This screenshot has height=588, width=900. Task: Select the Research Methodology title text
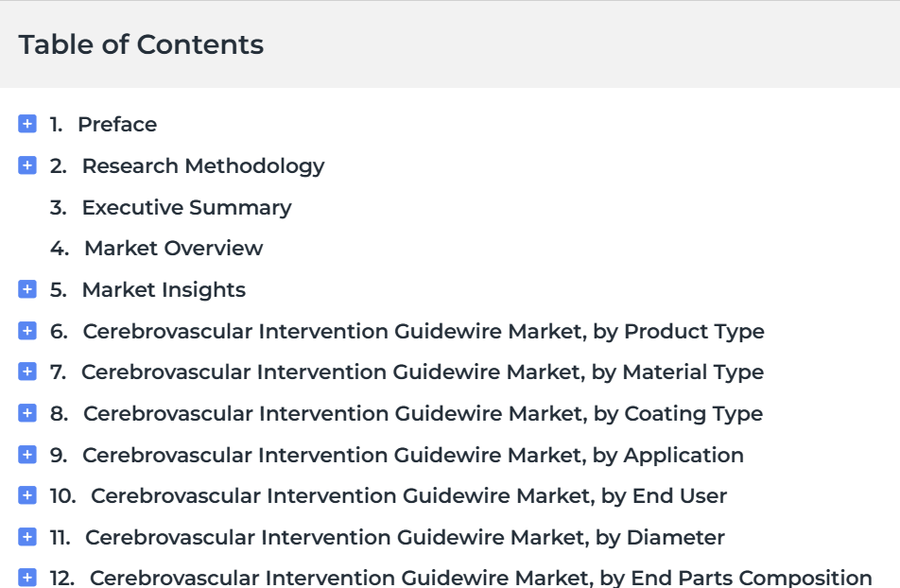(x=203, y=166)
